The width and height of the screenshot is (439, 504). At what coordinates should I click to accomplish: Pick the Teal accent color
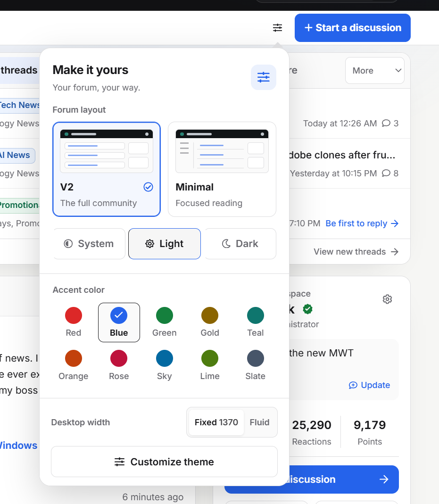pyautogui.click(x=256, y=322)
